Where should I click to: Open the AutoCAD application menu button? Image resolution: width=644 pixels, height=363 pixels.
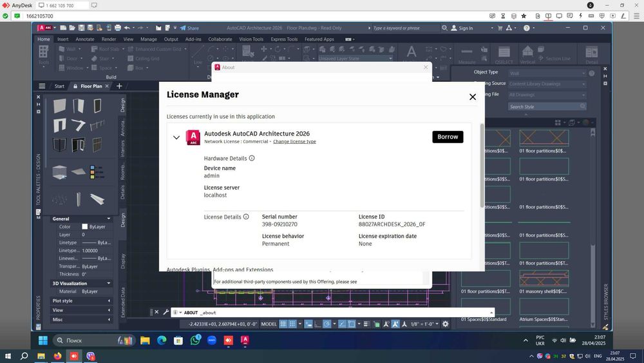click(45, 28)
